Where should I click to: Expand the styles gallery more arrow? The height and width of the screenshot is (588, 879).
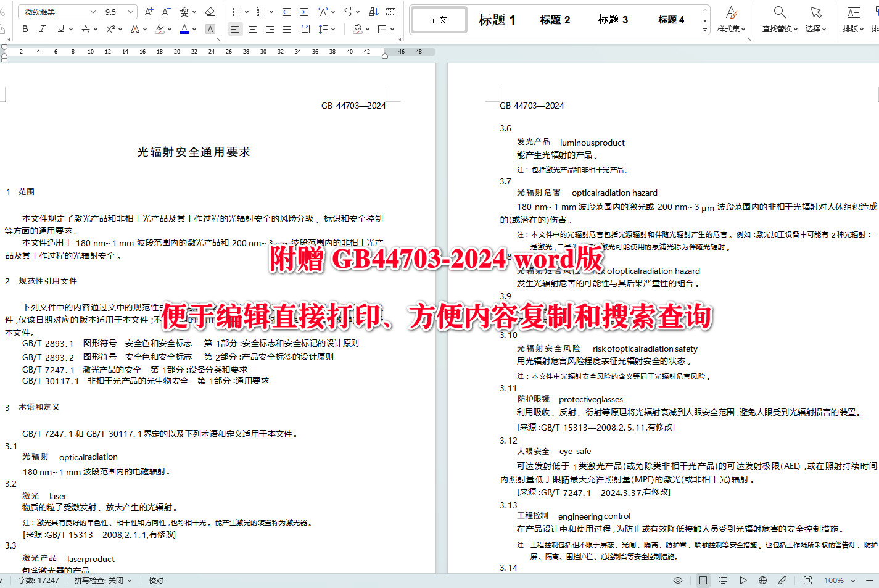pos(705,30)
